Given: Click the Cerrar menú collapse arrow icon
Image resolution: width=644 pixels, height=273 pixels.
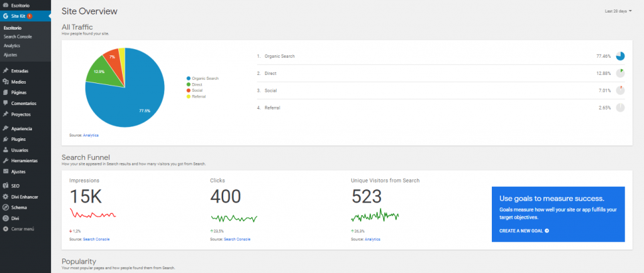Looking at the screenshot, I should [x=5, y=229].
